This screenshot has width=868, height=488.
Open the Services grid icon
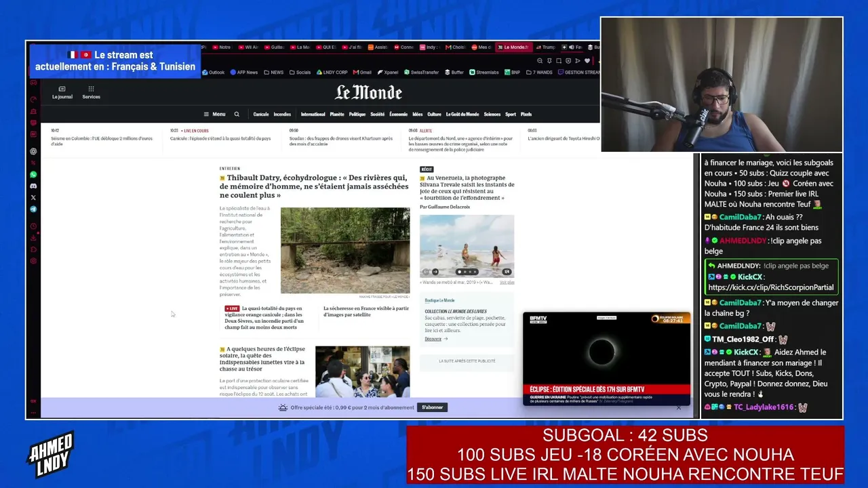click(x=91, y=93)
